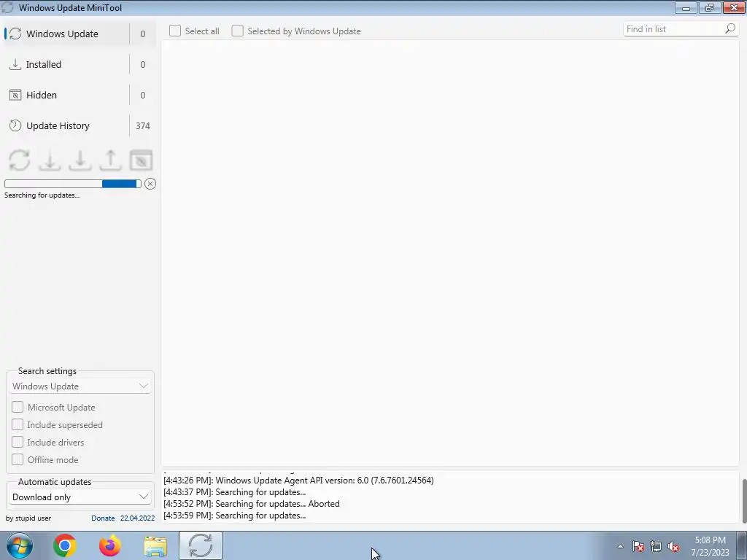This screenshot has width=747, height=560.
Task: Open the Windows Start menu
Action: (20, 545)
